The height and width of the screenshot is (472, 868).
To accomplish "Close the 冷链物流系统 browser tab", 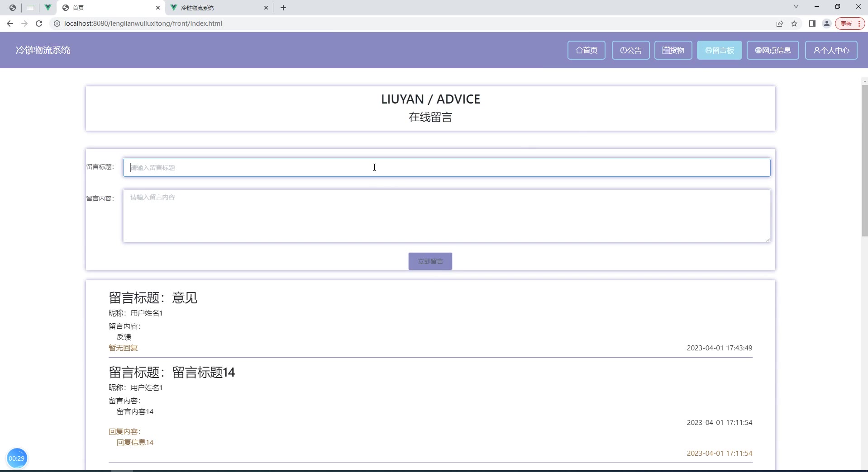I will (x=266, y=8).
